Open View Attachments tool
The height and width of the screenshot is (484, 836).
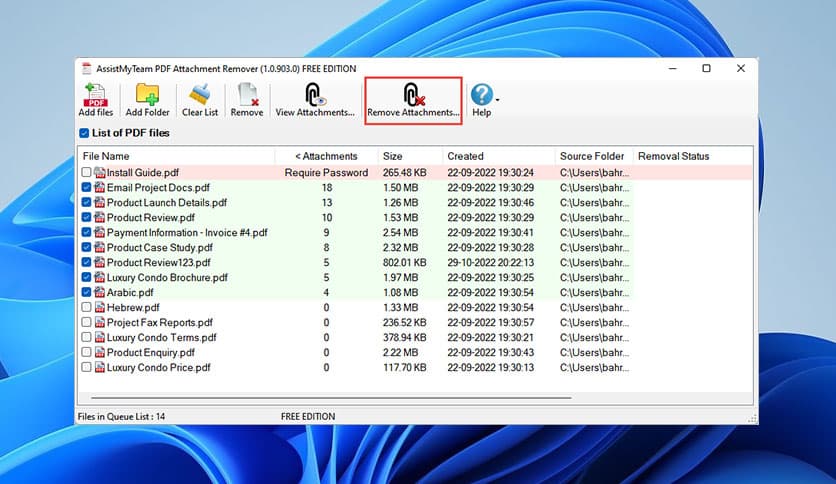(x=315, y=100)
